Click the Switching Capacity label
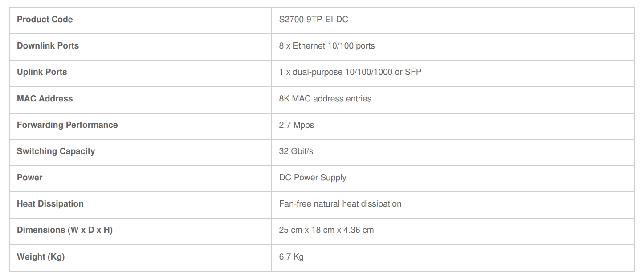The image size is (644, 276). pyautogui.click(x=56, y=151)
